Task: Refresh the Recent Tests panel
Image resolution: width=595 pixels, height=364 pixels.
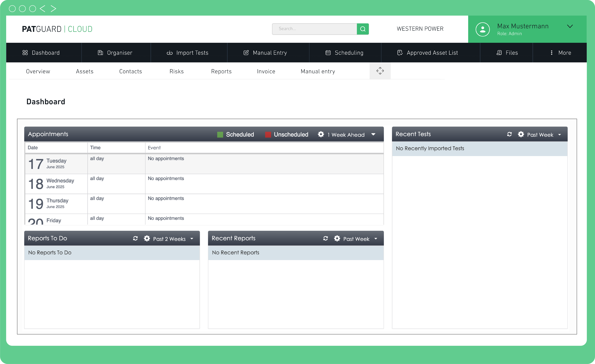Action: click(510, 134)
